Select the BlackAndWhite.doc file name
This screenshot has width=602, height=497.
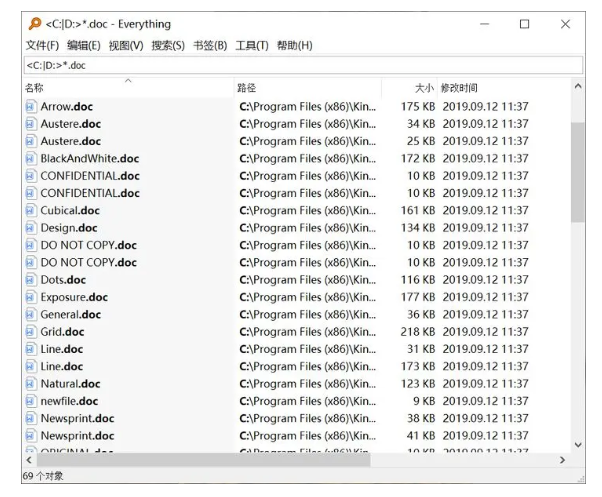point(90,159)
